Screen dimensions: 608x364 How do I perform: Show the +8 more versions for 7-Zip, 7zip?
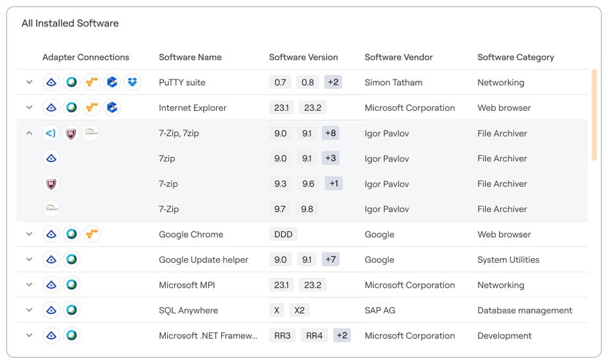[x=331, y=133]
